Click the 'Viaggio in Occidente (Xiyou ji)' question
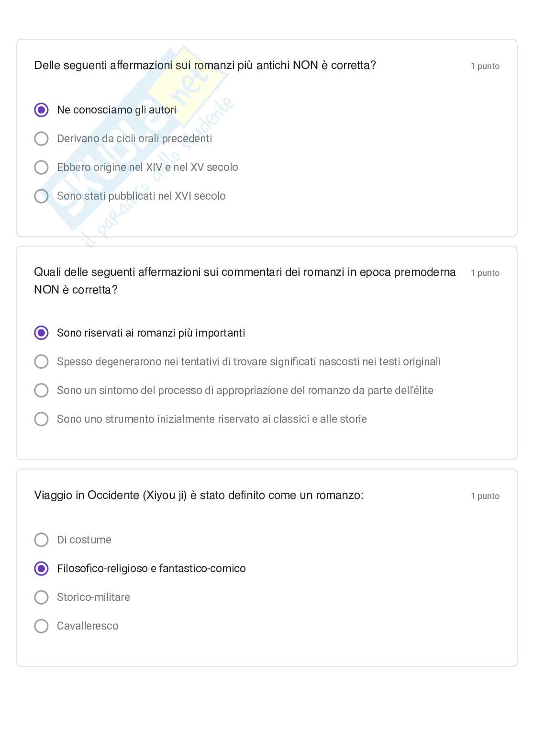This screenshot has height=756, width=534. tap(199, 495)
